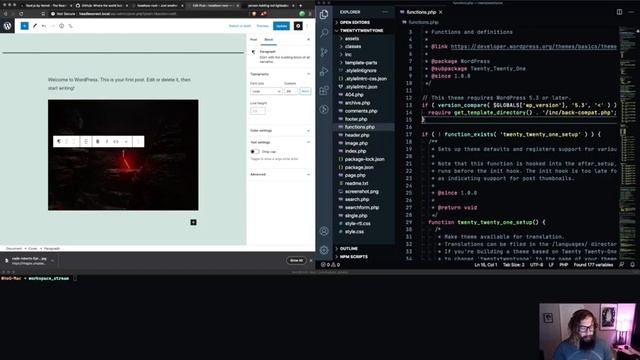The image size is (640, 360).
Task: Expand the Color settings panel
Action: point(280,130)
